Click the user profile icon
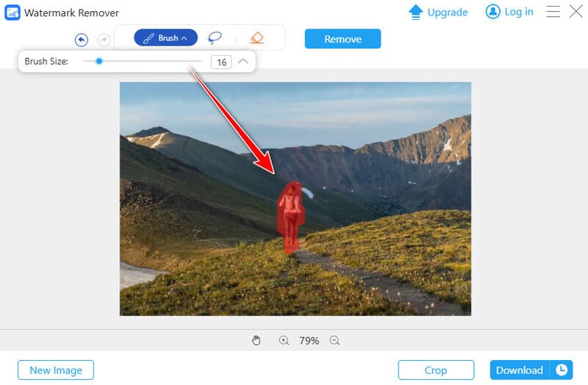Viewport: 588px width, 385px height. point(492,12)
